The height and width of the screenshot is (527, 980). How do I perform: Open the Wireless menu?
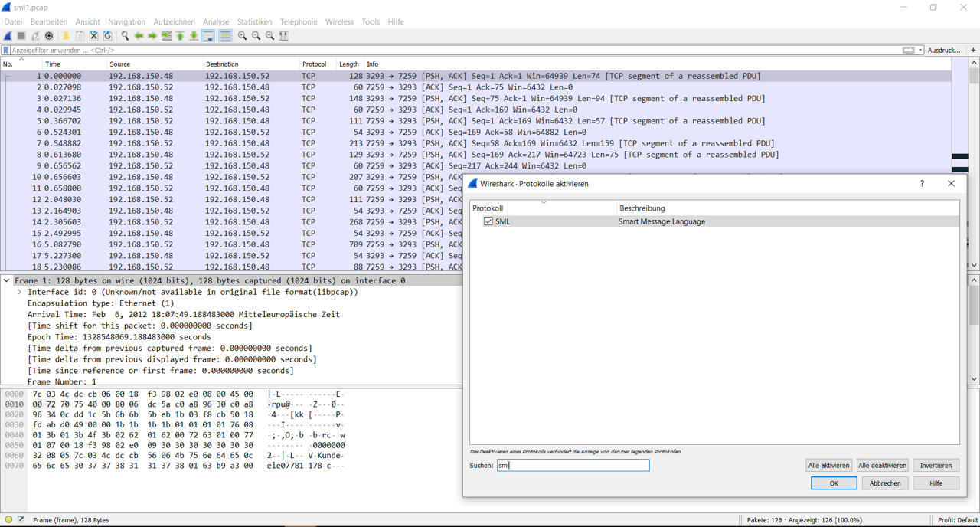point(339,21)
